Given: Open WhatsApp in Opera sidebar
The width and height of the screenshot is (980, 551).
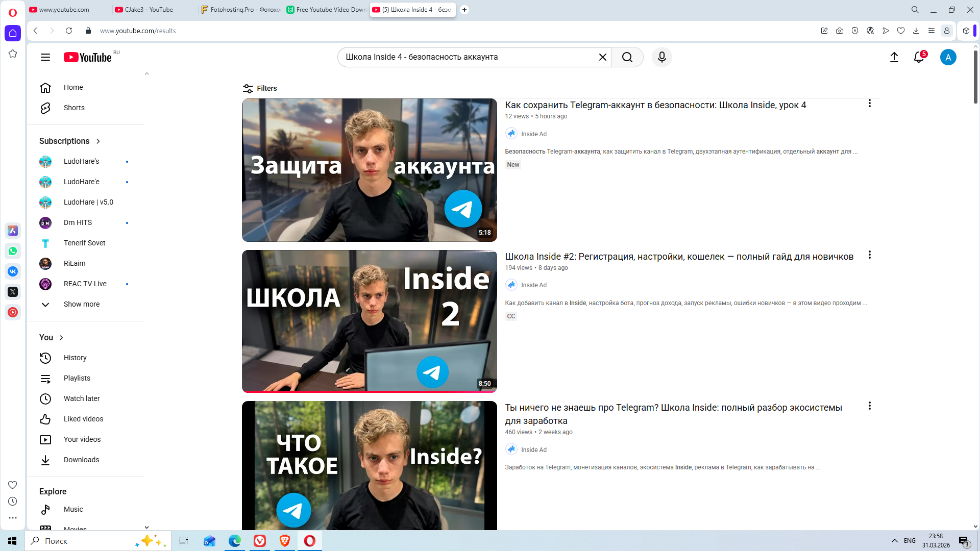Looking at the screenshot, I should point(13,251).
